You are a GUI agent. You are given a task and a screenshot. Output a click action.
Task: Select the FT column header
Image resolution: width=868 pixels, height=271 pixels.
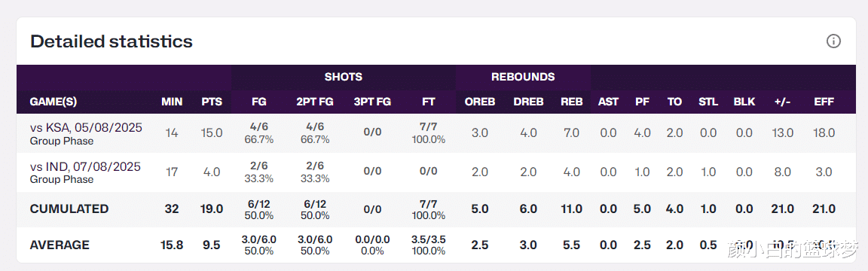coord(429,102)
